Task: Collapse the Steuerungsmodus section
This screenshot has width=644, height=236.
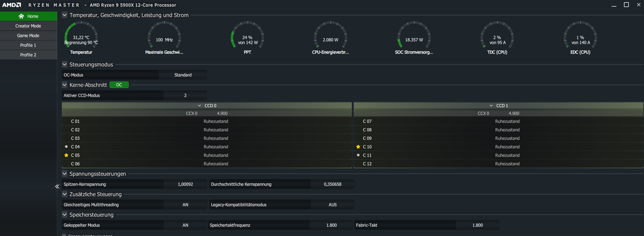Action: click(65, 64)
